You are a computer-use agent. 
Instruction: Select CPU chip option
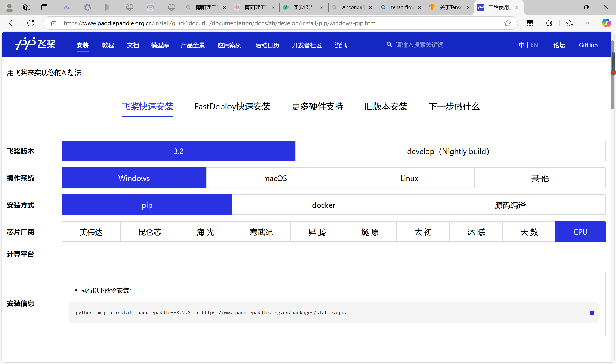[x=580, y=232]
